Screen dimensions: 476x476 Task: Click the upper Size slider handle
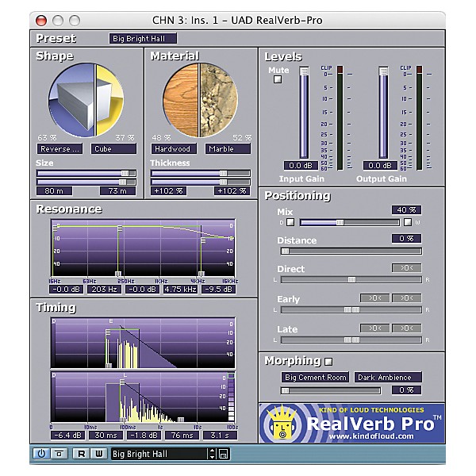pos(125,173)
